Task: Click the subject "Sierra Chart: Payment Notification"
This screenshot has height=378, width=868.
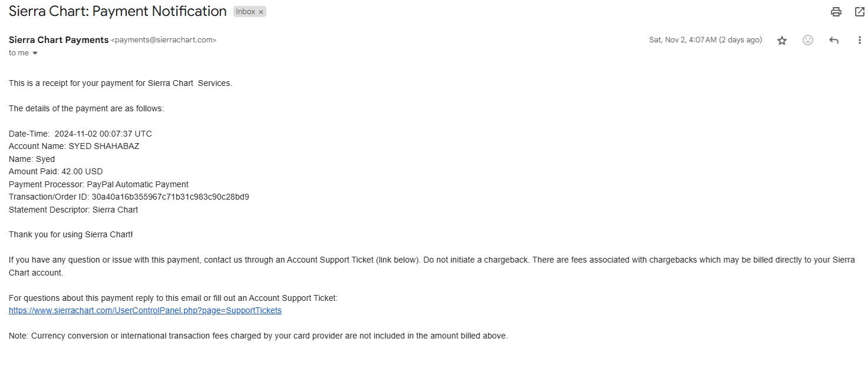Action: 118,11
